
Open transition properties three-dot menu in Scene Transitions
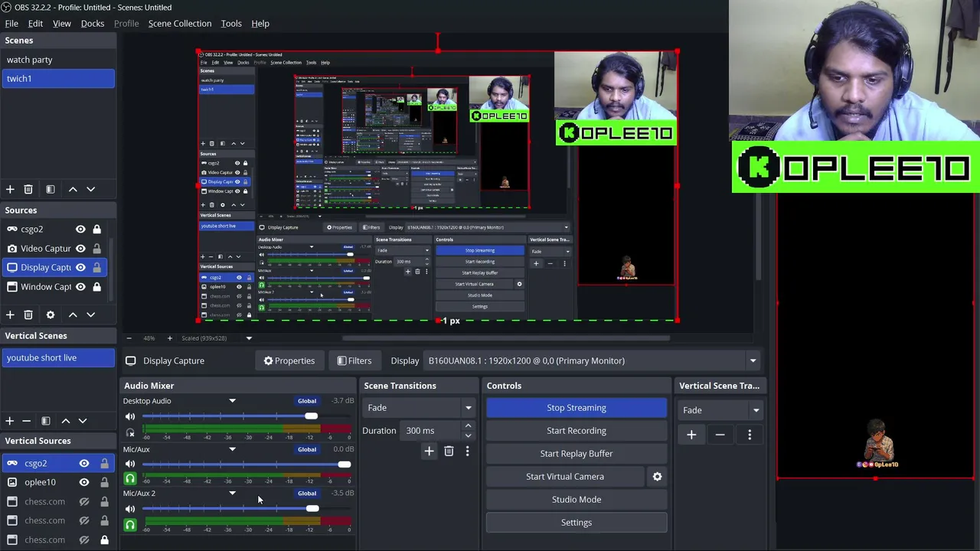click(467, 452)
